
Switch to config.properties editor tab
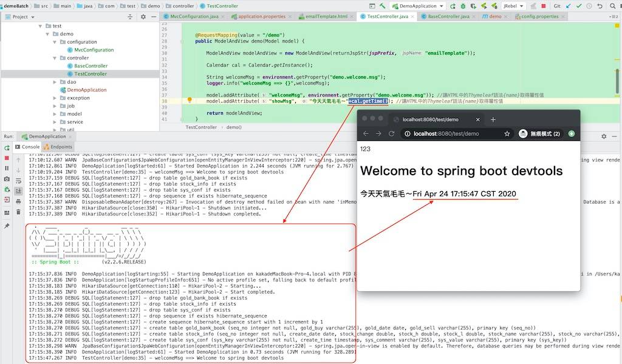[x=539, y=16]
